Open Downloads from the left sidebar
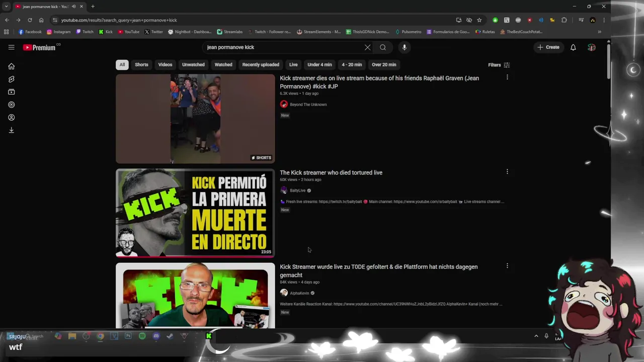The height and width of the screenshot is (362, 644). (x=11, y=130)
